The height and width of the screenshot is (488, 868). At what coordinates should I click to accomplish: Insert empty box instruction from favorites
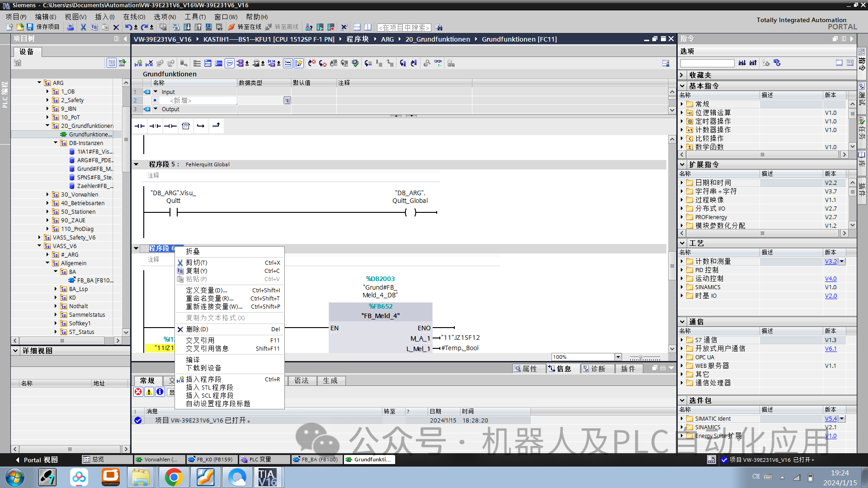[x=186, y=126]
